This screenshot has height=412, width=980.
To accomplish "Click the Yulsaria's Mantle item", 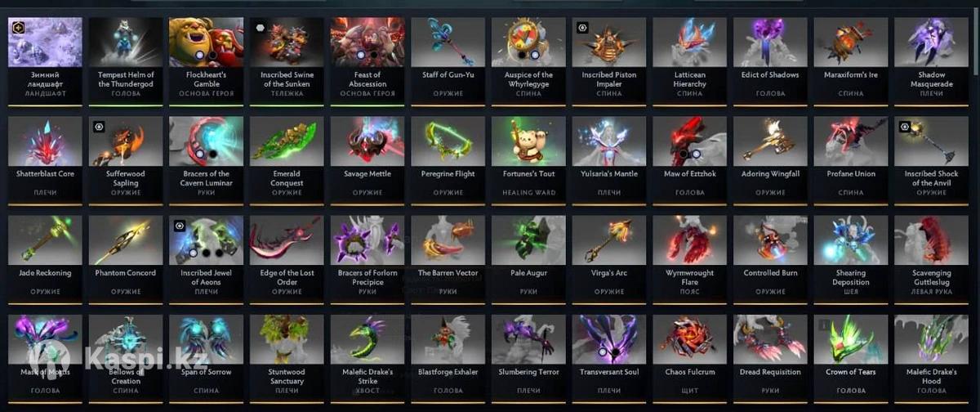I will [609, 157].
